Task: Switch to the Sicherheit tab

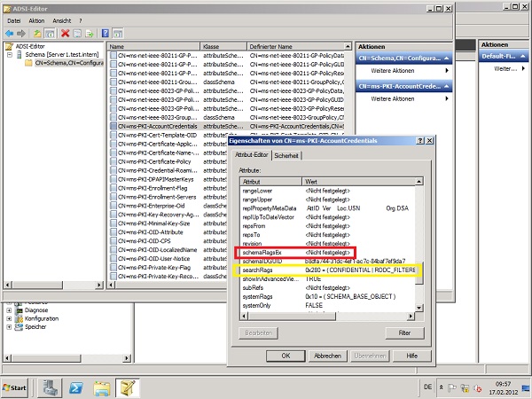Action: (286, 156)
